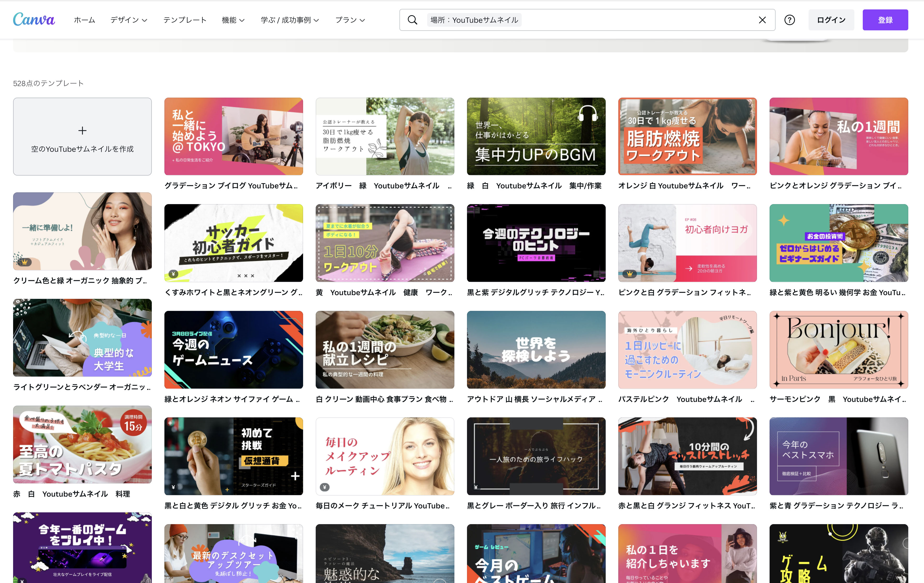Select the Bonjour! in Paris template
This screenshot has height=583, width=924.
838,349
